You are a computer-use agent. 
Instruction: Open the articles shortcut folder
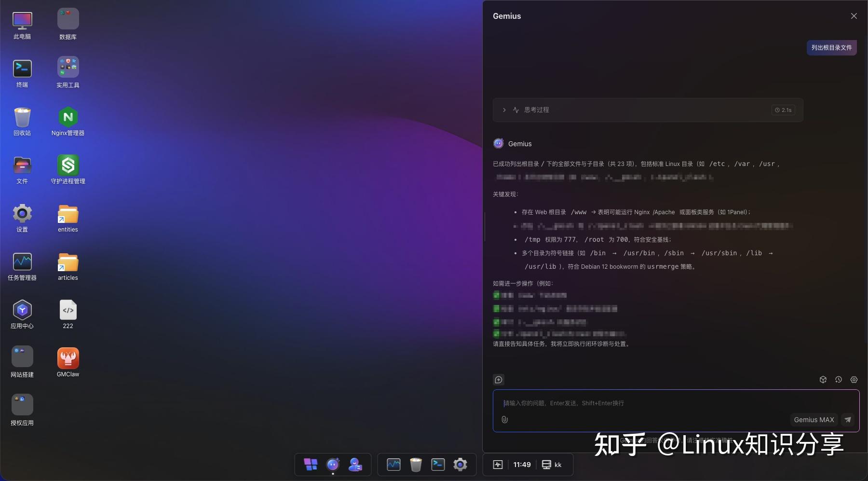(x=68, y=262)
